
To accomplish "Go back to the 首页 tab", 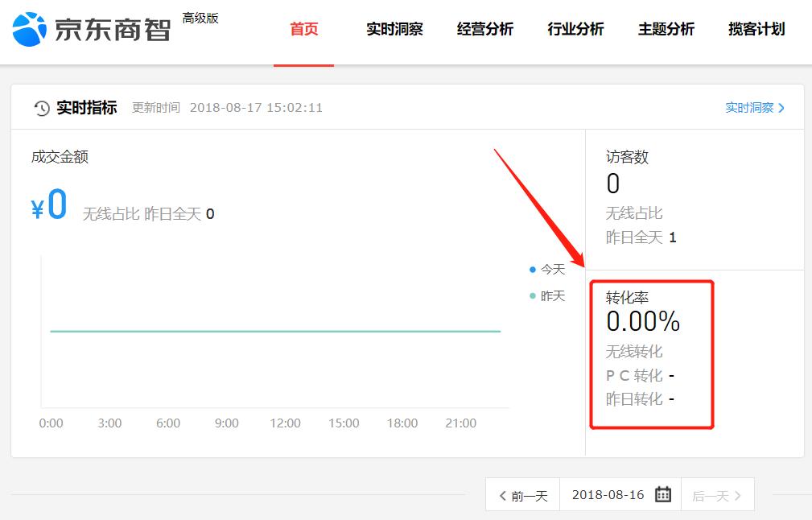I will pos(303,28).
